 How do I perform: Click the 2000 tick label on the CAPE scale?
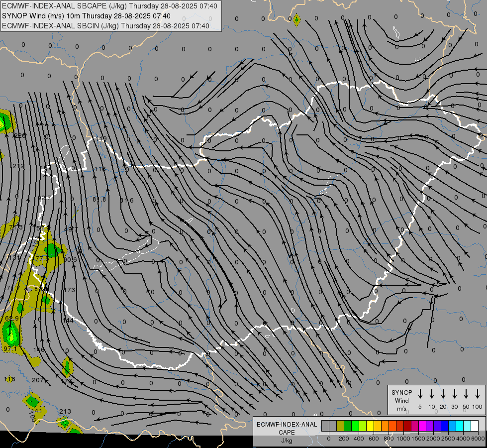433,439
